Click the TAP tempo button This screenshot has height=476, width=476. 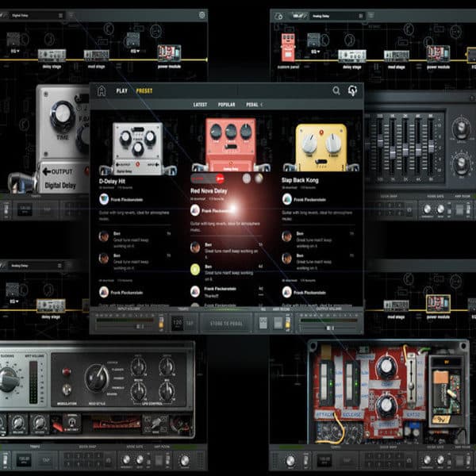(x=190, y=324)
